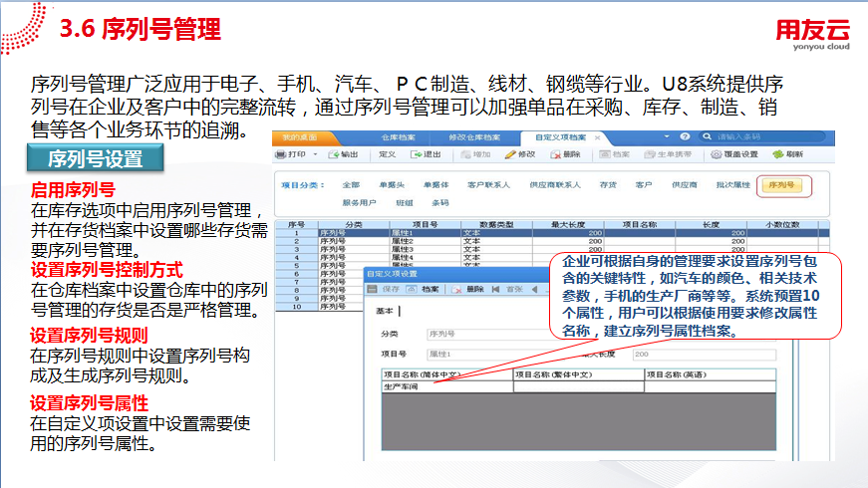Select the 单据体 item category
The image size is (868, 488).
pos(436,185)
